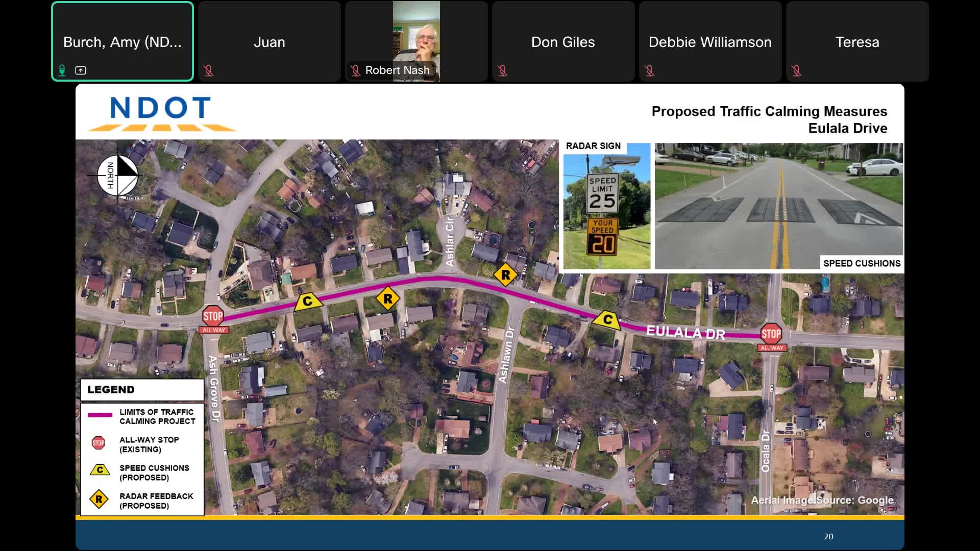
Task: Click Robert Nash's video thumbnail
Action: pyautogui.click(x=416, y=36)
